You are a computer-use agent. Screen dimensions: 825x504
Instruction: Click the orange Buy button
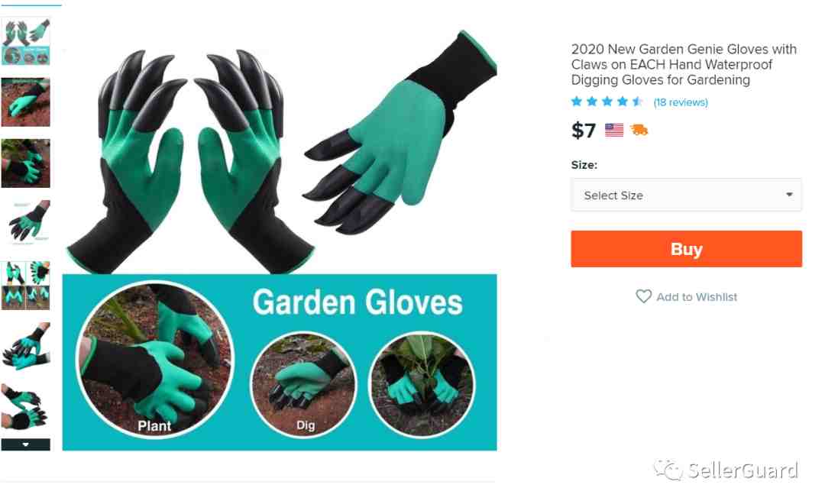coord(686,249)
